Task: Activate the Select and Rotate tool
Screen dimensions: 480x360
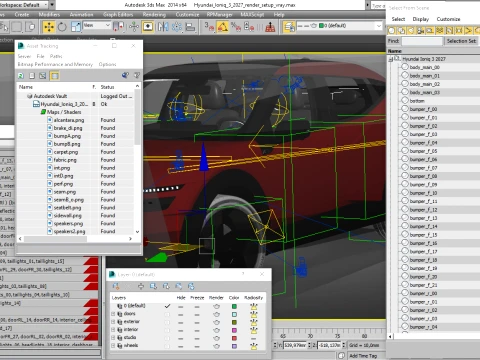Action: pos(62,27)
